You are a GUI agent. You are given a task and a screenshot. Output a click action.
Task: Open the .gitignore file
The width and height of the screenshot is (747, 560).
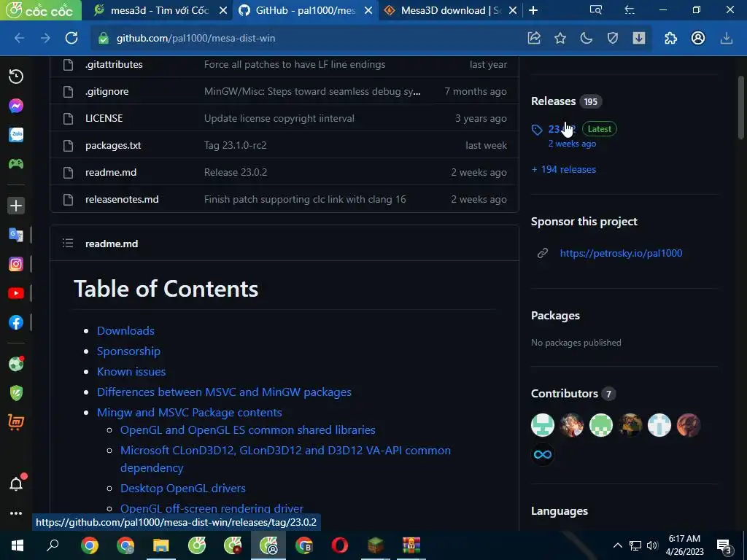tap(107, 91)
